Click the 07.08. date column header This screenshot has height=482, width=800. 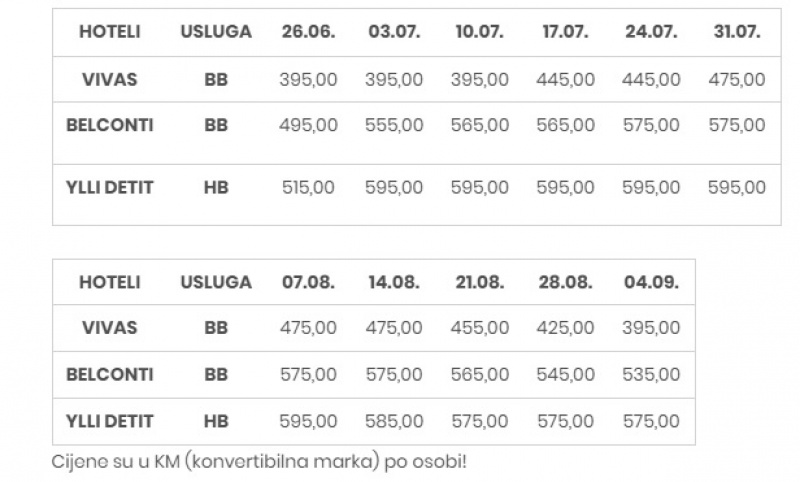(x=308, y=282)
